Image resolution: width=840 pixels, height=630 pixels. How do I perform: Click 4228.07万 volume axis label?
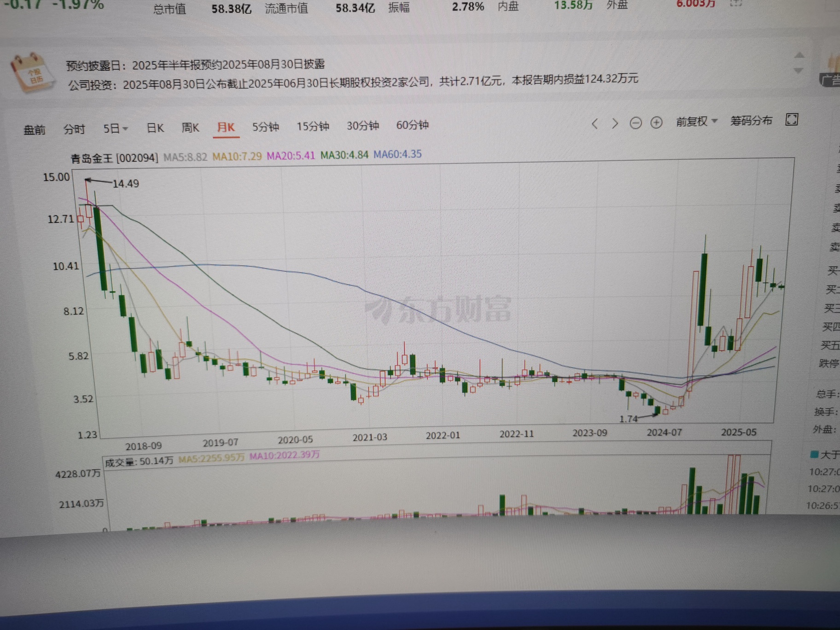[78, 474]
